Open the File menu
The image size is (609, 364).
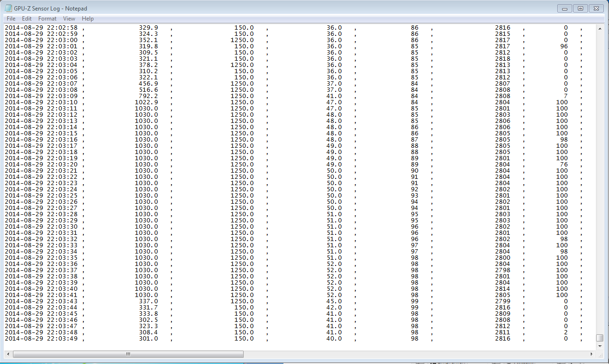pyautogui.click(x=11, y=19)
